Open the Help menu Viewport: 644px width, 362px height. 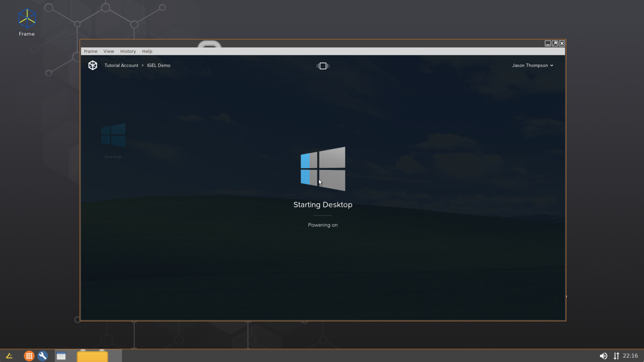pyautogui.click(x=147, y=51)
